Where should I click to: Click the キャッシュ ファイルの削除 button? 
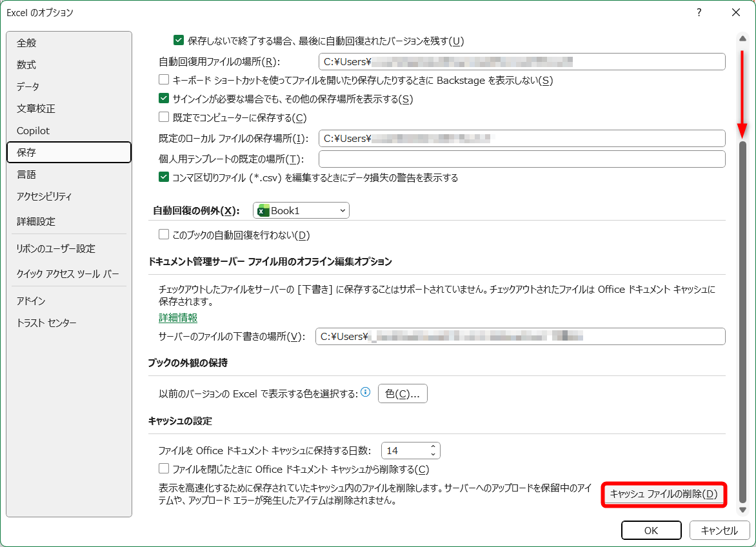tap(664, 495)
